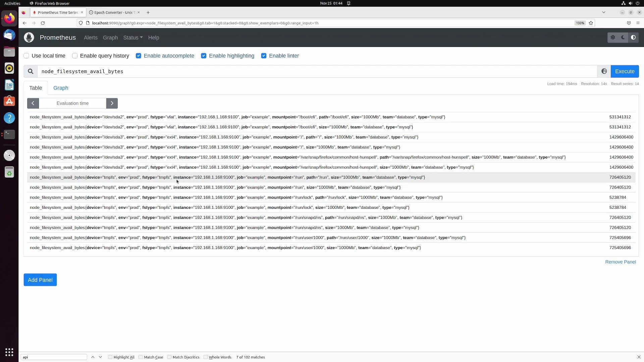Click the Prometheus flame logo

coord(29,38)
